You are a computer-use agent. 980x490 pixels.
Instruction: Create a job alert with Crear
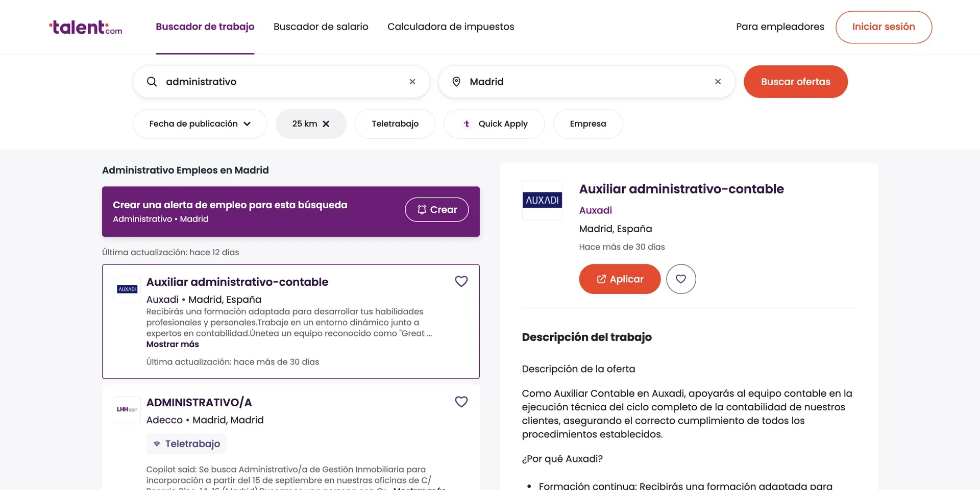[437, 210]
